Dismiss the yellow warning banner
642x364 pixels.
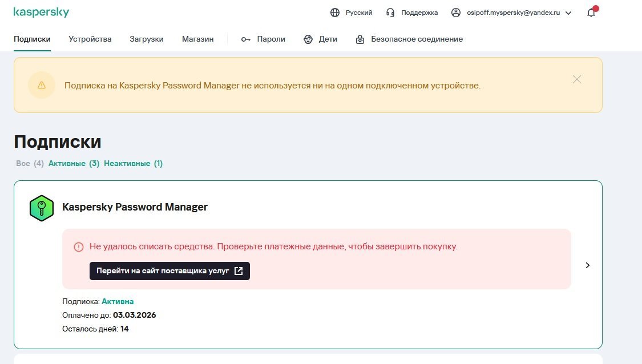pos(577,80)
